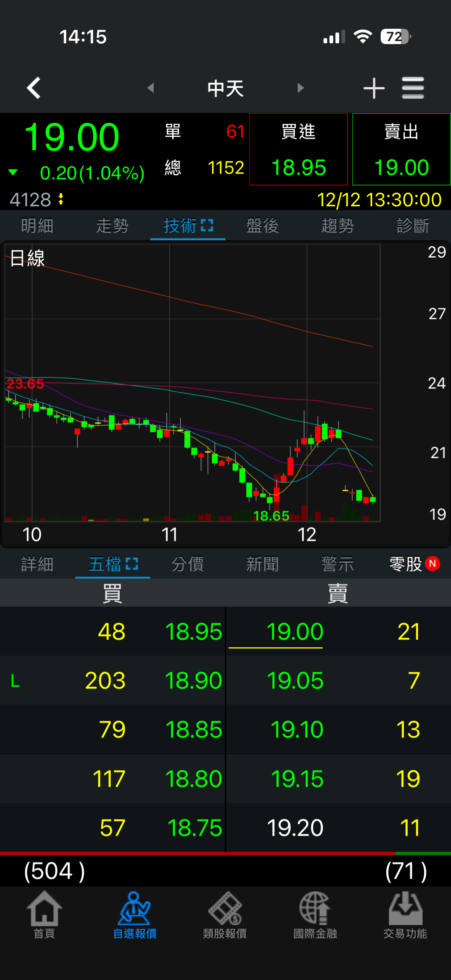
Task: Tap the 賣出 19.00 sell box
Action: [401, 149]
